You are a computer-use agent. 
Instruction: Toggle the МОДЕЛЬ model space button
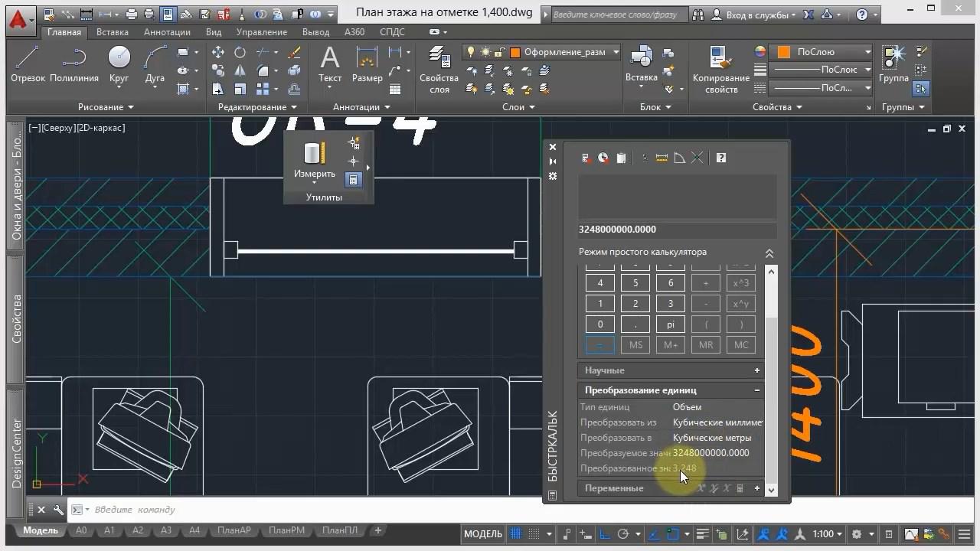(483, 533)
